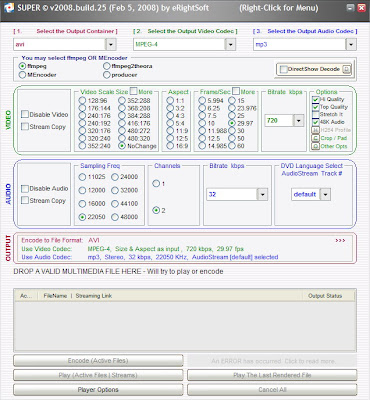Expand the MPEG-4 video codec dropdown
The width and height of the screenshot is (370, 400).
tap(230, 44)
